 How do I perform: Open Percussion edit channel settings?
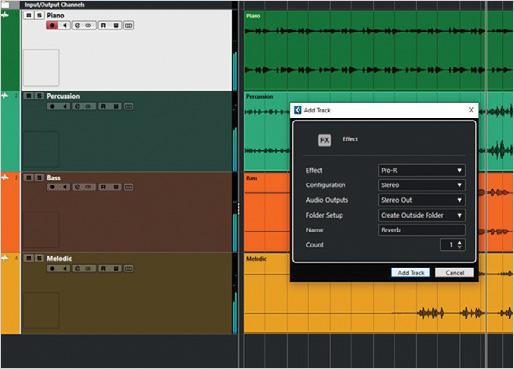(77, 106)
